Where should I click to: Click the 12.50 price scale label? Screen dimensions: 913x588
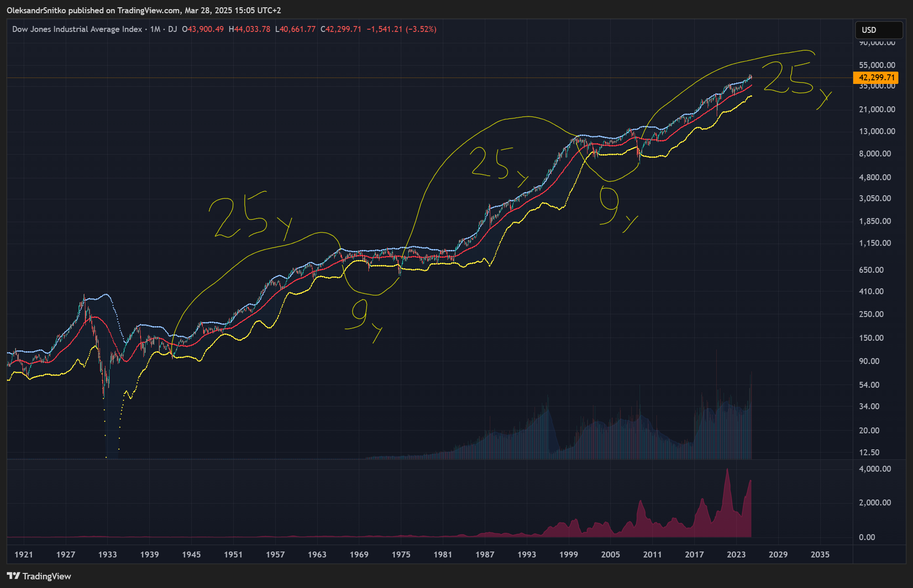869,453
